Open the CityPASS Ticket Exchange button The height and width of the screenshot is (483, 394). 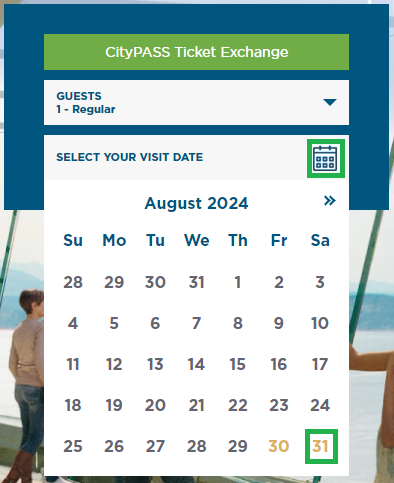click(x=196, y=52)
